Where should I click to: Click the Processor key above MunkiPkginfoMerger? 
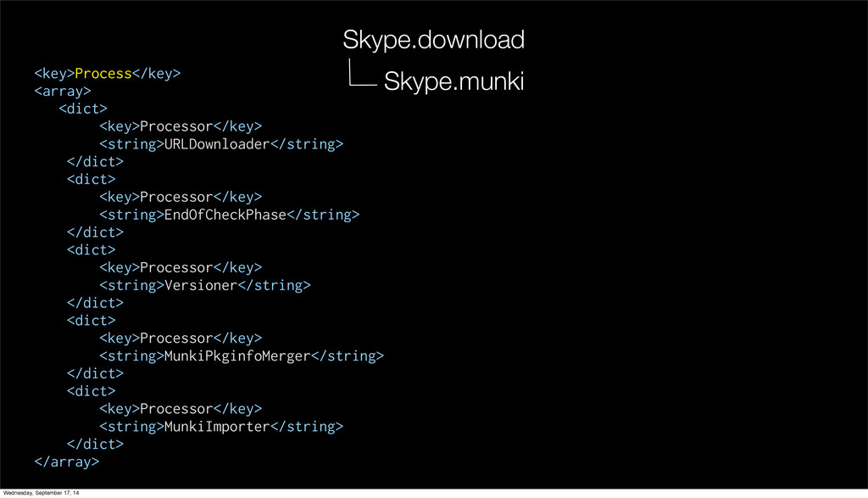[181, 338]
